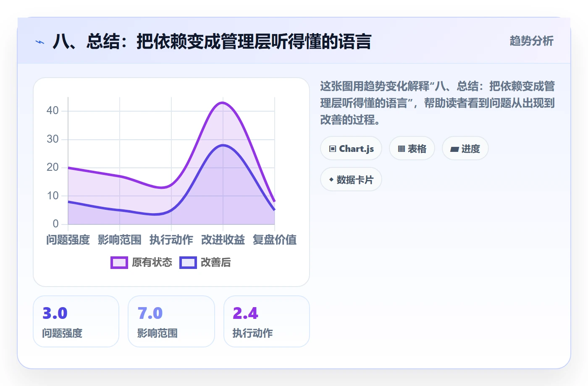588x386 pixels.
Task: Select the 数据卡片 tag
Action: 351,180
